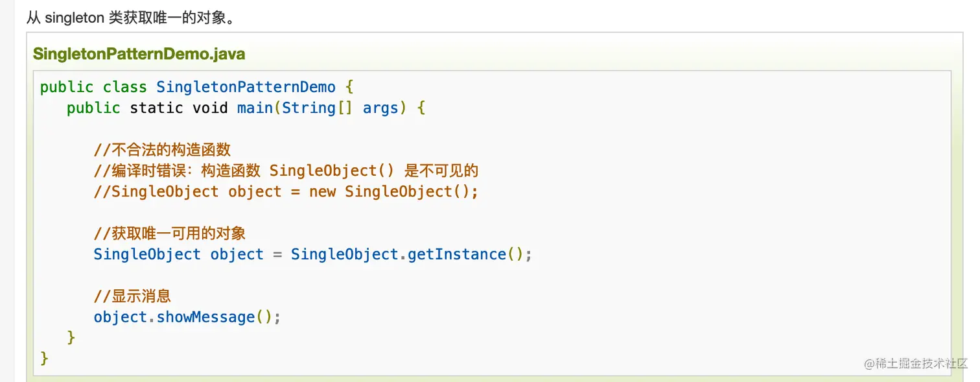The image size is (980, 382).
Task: Click the comment //显示消息
Action: pyautogui.click(x=132, y=296)
